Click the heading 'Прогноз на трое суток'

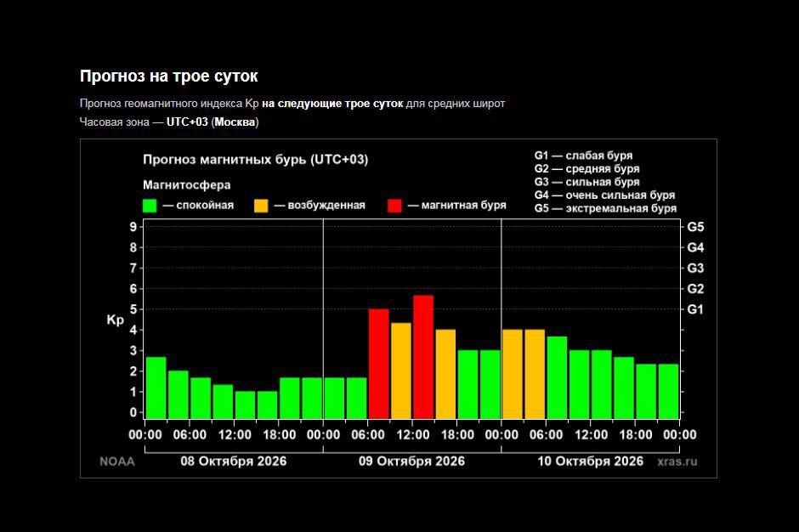pos(168,76)
